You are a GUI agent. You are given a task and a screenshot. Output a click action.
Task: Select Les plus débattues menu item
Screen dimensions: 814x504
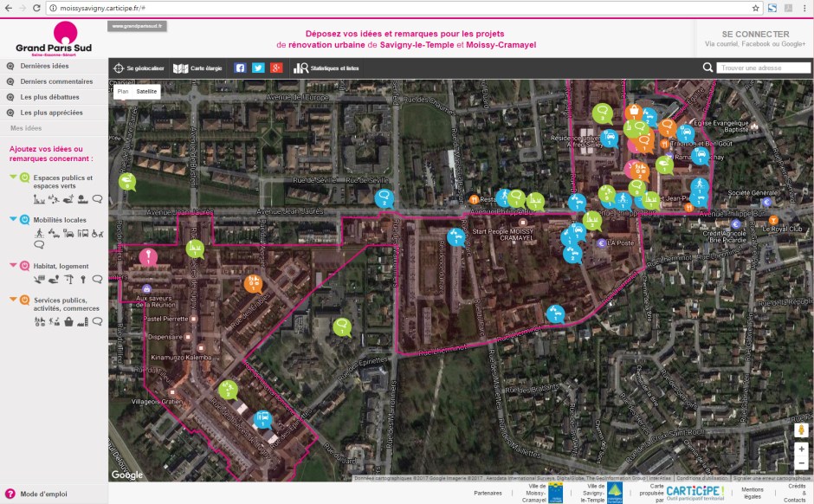(49, 97)
